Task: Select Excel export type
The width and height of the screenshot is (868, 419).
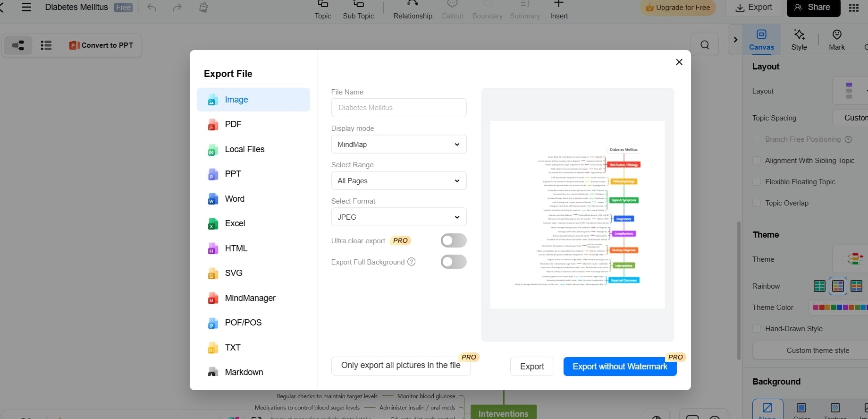Action: click(253, 223)
